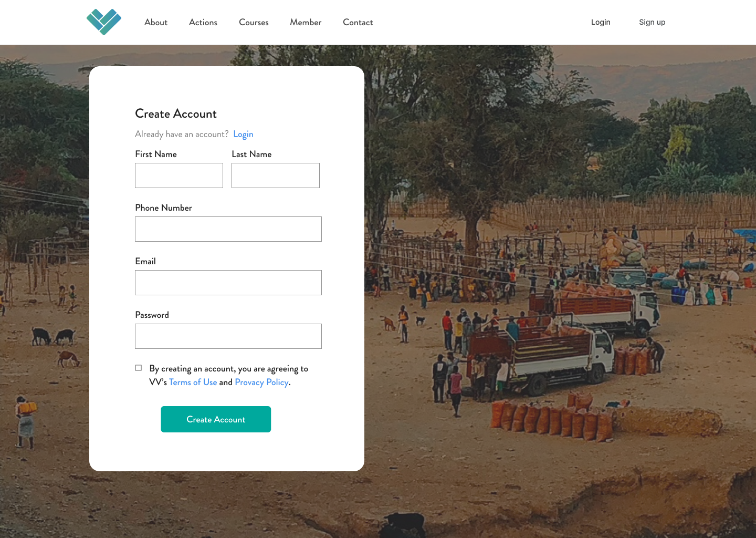Open the Provacy Policy link
756x538 pixels.
coord(261,382)
